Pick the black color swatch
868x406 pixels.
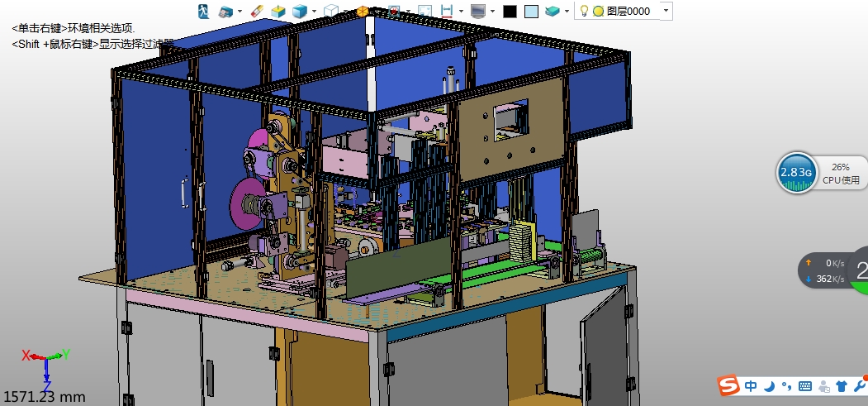click(510, 11)
